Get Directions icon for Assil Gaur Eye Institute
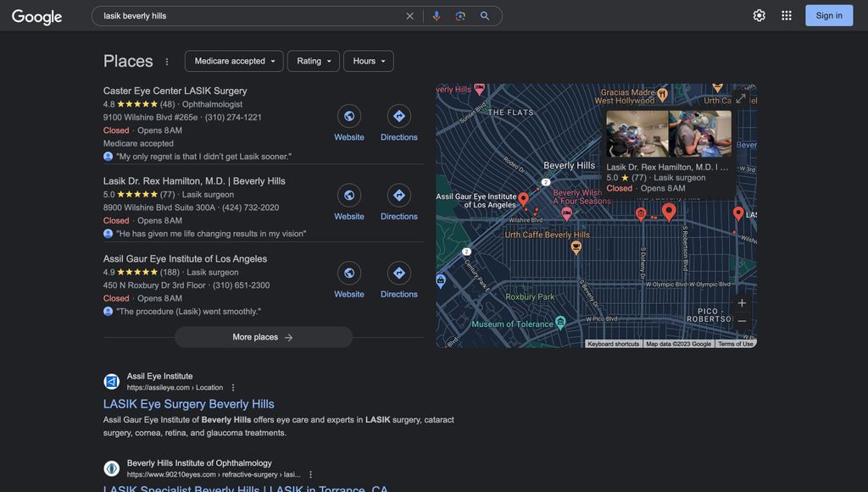 [399, 273]
